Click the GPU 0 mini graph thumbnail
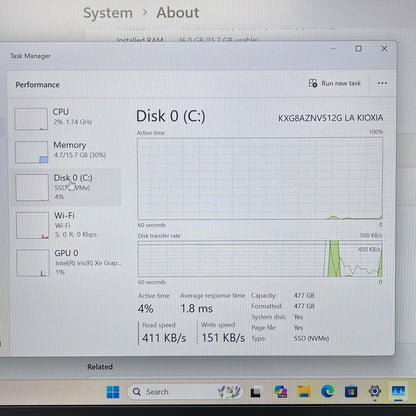Screen dimensions: 416x416 (x=33, y=263)
